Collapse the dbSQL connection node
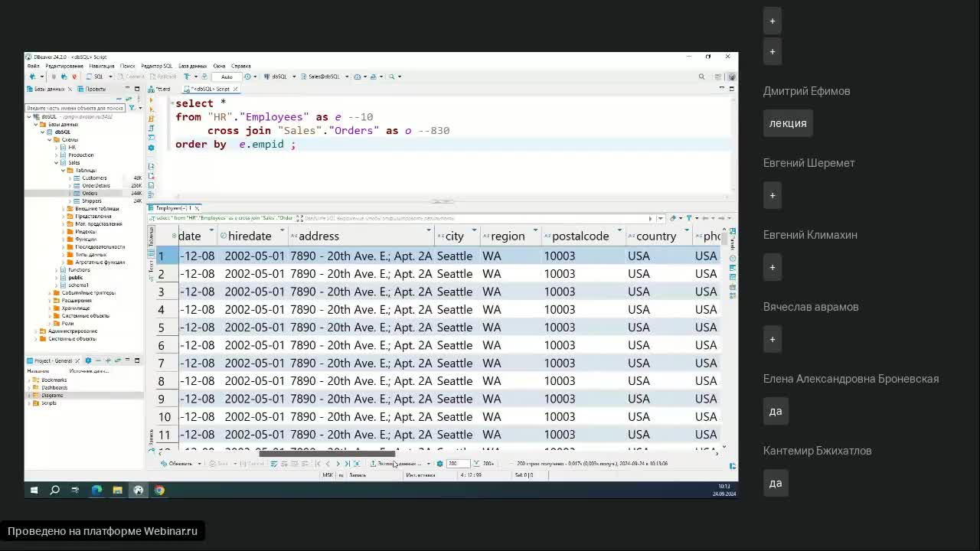The width and height of the screenshot is (980, 551). 29,117
